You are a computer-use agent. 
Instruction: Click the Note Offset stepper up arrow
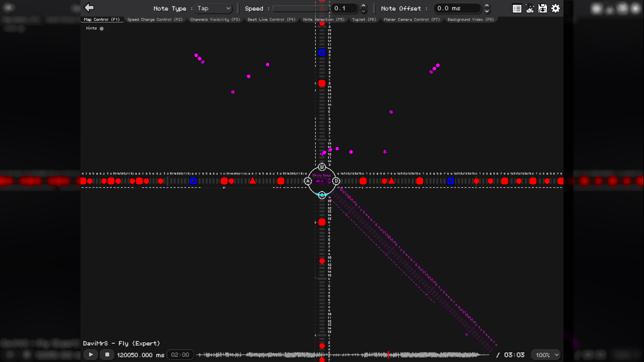[x=487, y=6]
